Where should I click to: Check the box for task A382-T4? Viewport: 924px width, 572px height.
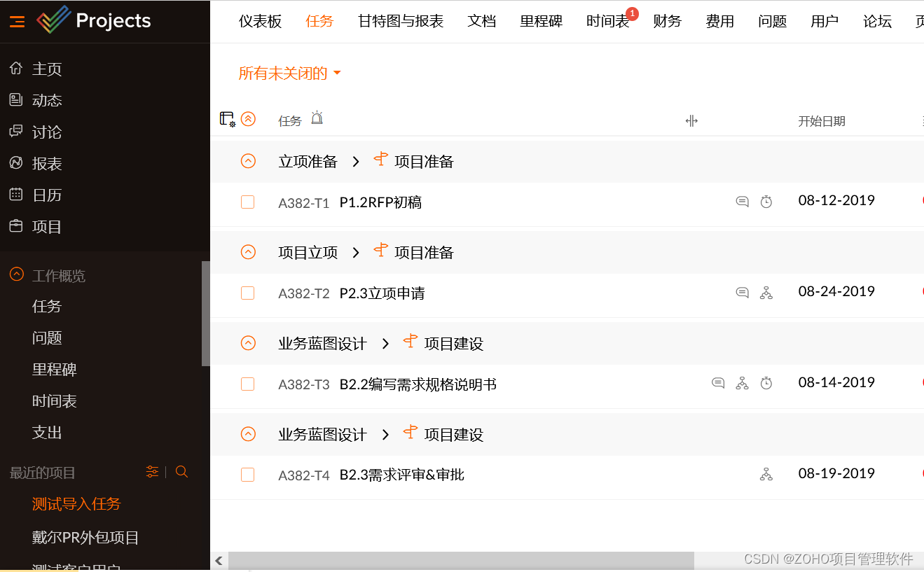[247, 475]
